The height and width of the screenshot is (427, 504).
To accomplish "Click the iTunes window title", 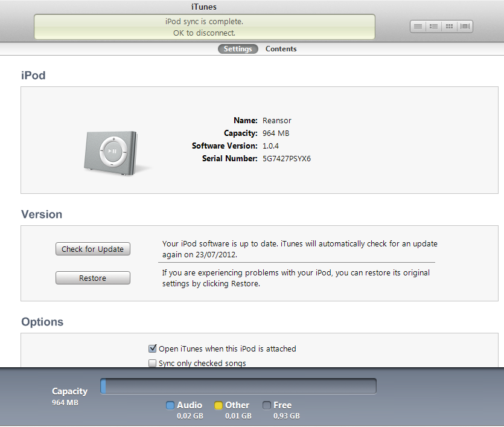I will pyautogui.click(x=204, y=7).
